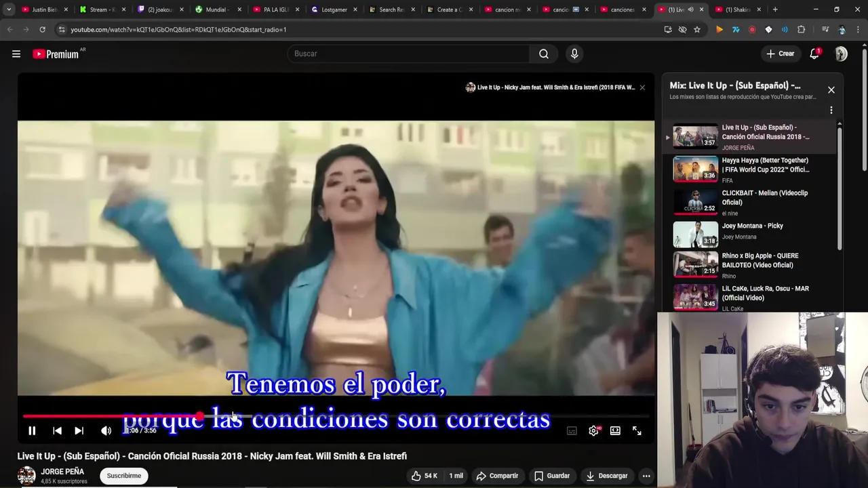
Task: Switch to Shakira browser tab
Action: point(738,9)
